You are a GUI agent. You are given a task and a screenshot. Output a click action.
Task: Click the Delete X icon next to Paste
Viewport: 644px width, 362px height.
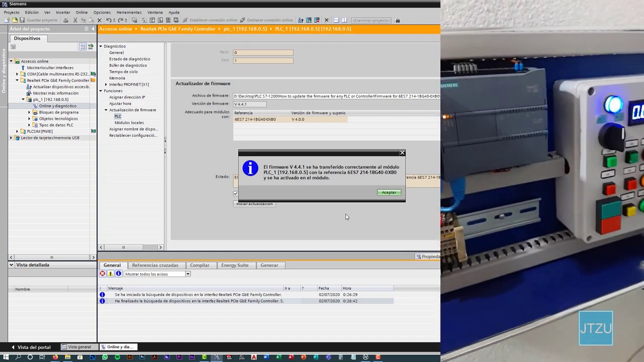pyautogui.click(x=100, y=20)
